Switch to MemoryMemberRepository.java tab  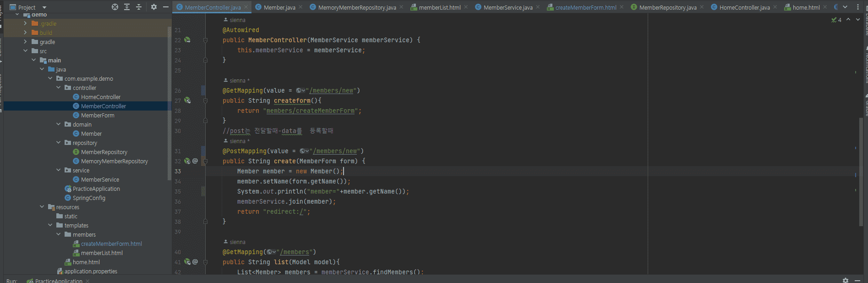pos(357,7)
